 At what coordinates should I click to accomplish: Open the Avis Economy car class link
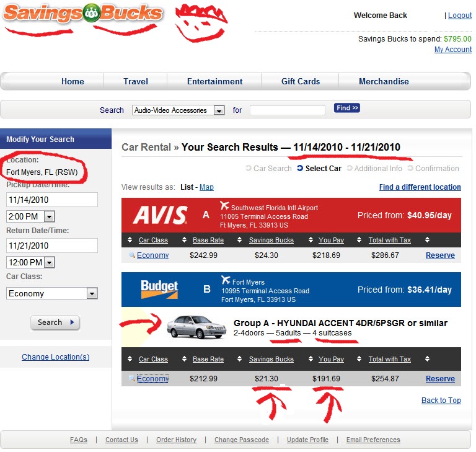coord(152,255)
